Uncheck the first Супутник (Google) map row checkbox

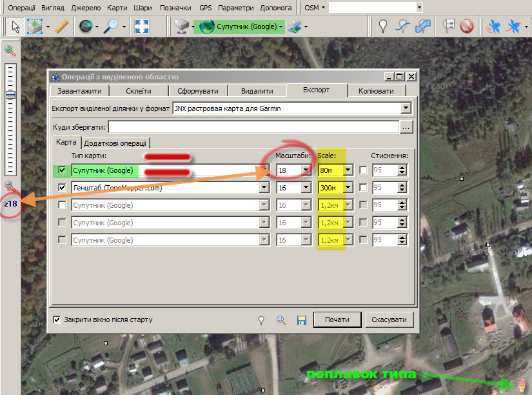tap(63, 170)
